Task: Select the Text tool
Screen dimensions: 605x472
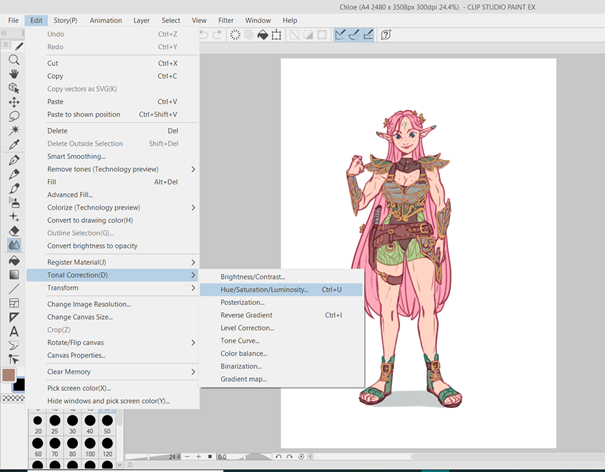Action: coord(14,331)
